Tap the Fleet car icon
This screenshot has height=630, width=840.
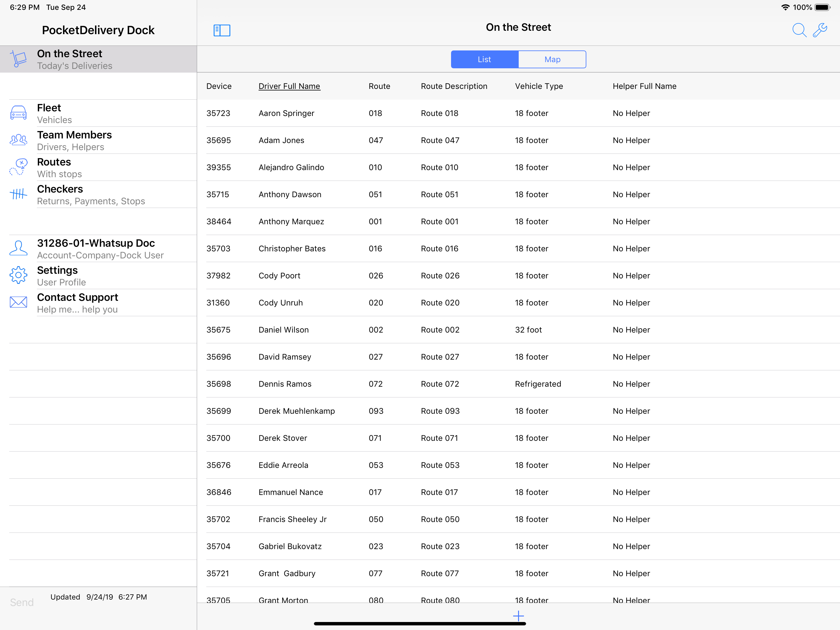[x=18, y=113]
